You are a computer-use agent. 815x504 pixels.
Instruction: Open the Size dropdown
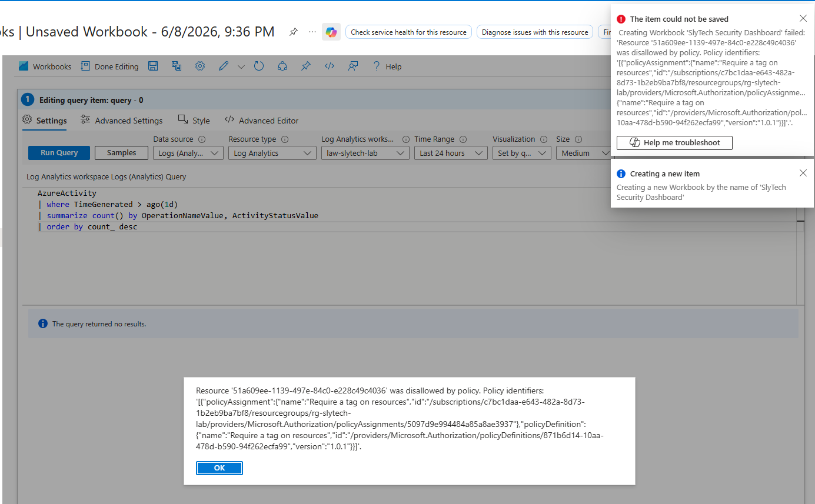tap(583, 153)
